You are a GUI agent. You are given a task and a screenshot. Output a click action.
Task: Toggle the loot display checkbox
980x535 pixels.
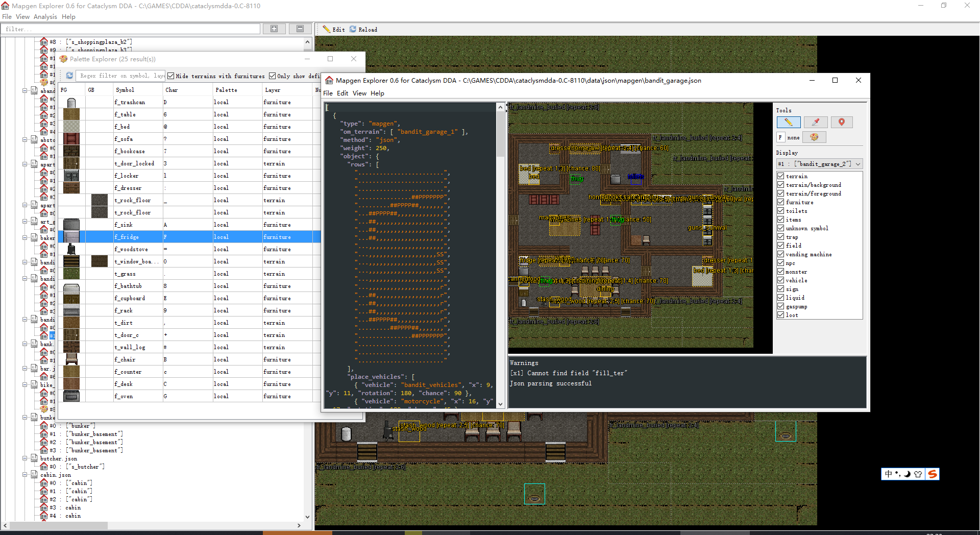coord(781,315)
